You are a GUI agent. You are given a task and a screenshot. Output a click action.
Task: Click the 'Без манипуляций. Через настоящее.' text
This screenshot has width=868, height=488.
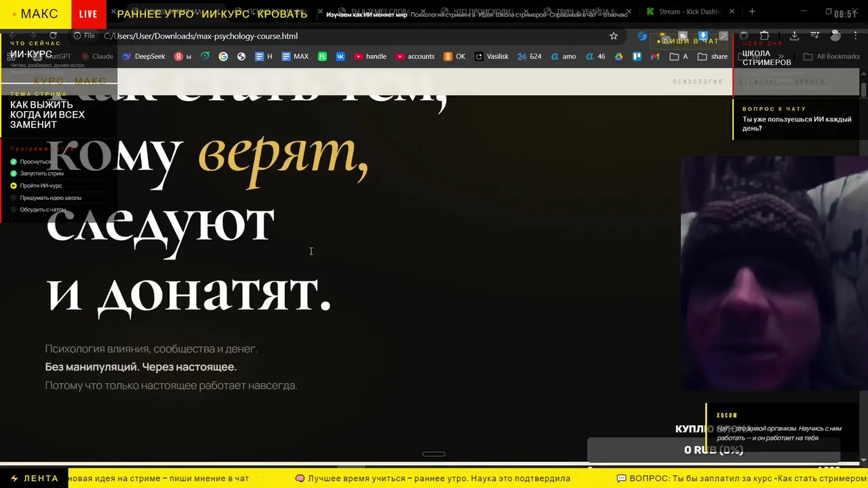[x=140, y=367]
